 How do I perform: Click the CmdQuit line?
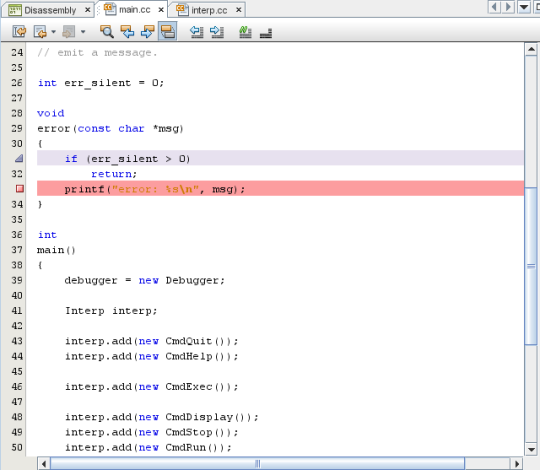[x=152, y=341]
